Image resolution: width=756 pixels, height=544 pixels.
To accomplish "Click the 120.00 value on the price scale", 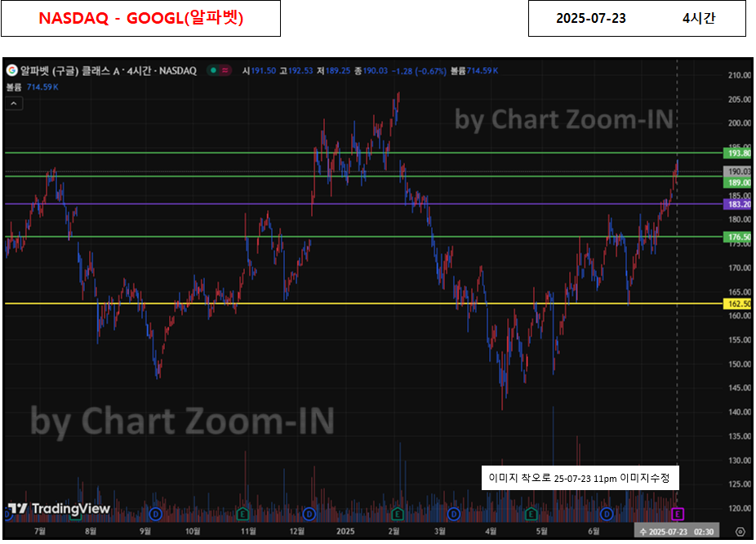I will (x=740, y=508).
